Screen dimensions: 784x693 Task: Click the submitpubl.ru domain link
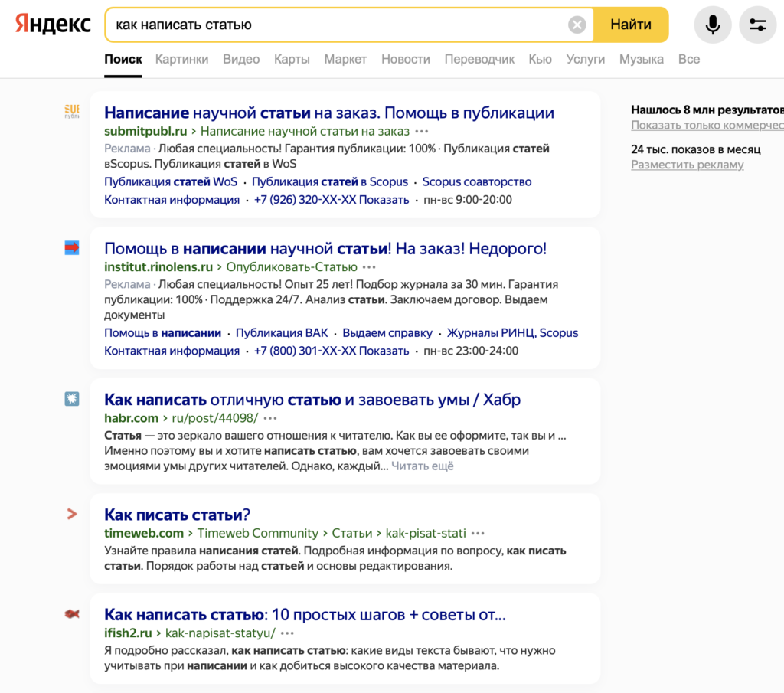[145, 132]
